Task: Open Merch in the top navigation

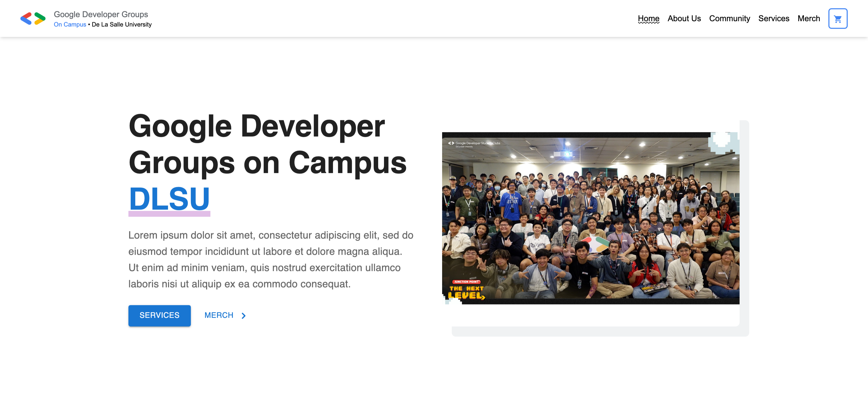Action: pyautogui.click(x=808, y=19)
